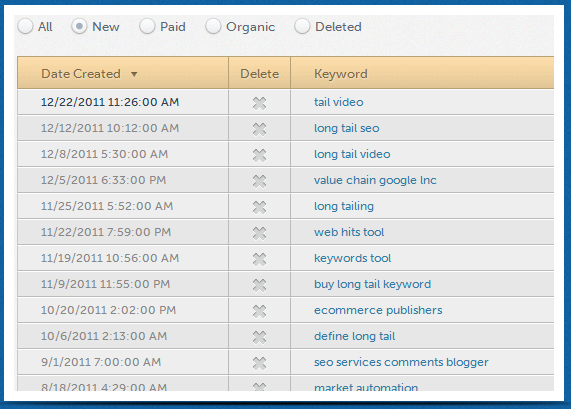The height and width of the screenshot is (409, 571).
Task: Select the New radio button
Action: (x=79, y=27)
